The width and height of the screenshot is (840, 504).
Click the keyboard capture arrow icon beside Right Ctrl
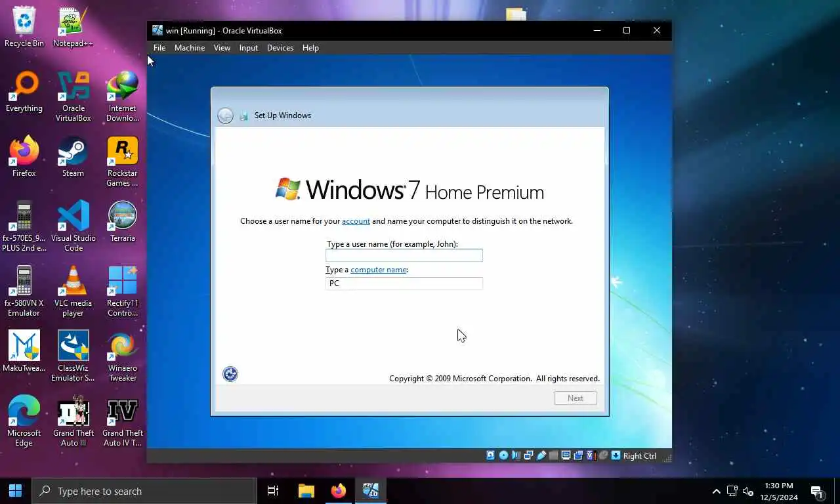point(616,455)
